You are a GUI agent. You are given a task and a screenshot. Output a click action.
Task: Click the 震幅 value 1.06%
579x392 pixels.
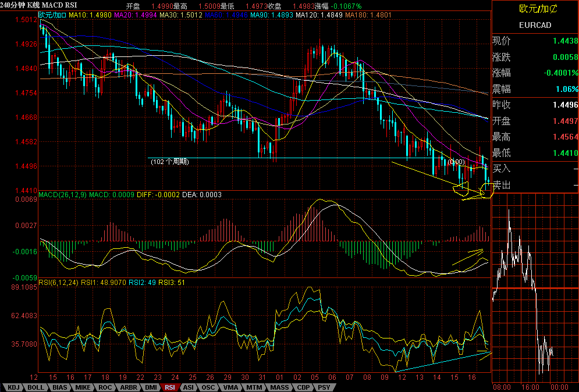tap(567, 89)
